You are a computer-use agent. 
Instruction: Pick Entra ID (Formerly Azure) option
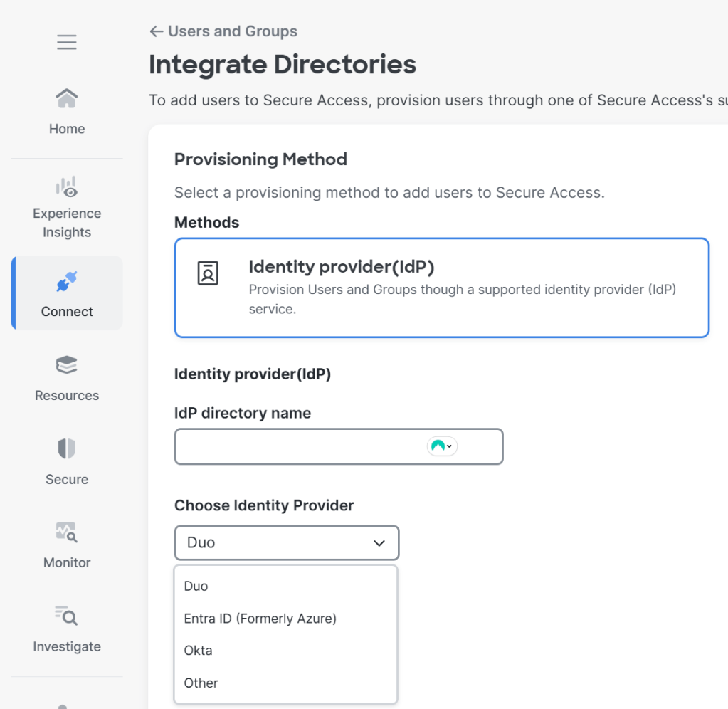[x=260, y=619]
